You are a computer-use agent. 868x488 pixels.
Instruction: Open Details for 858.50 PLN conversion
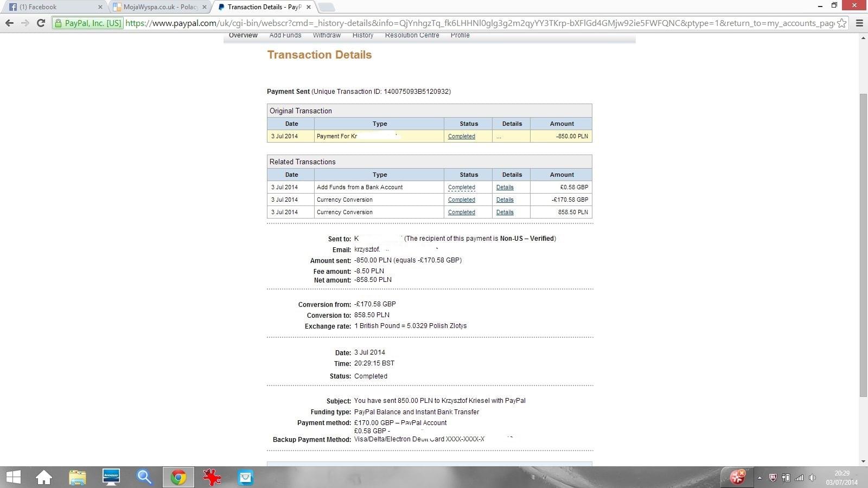pos(505,212)
